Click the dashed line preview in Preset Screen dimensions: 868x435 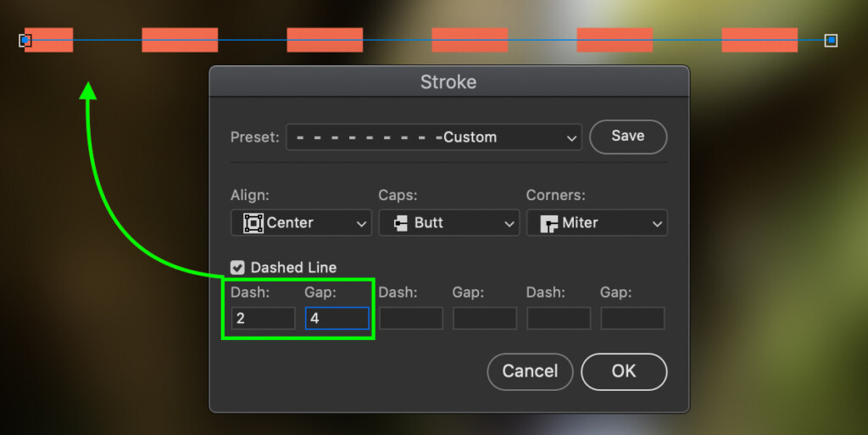369,137
